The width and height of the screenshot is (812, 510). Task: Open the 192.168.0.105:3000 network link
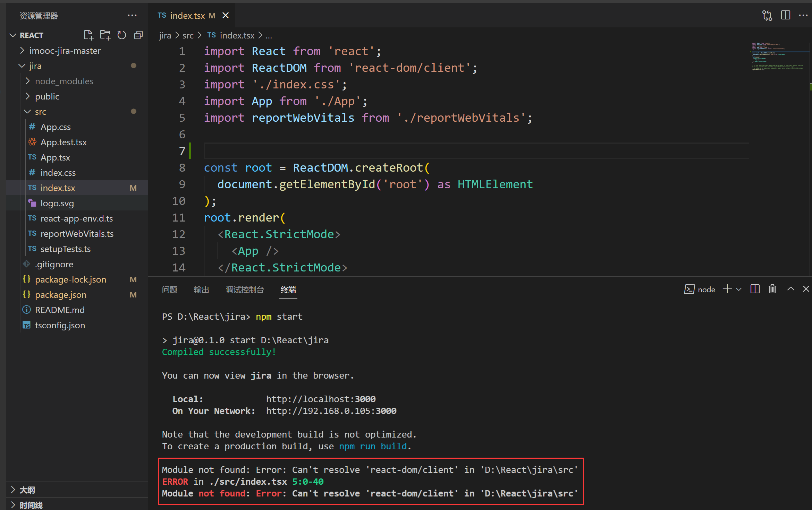click(331, 411)
